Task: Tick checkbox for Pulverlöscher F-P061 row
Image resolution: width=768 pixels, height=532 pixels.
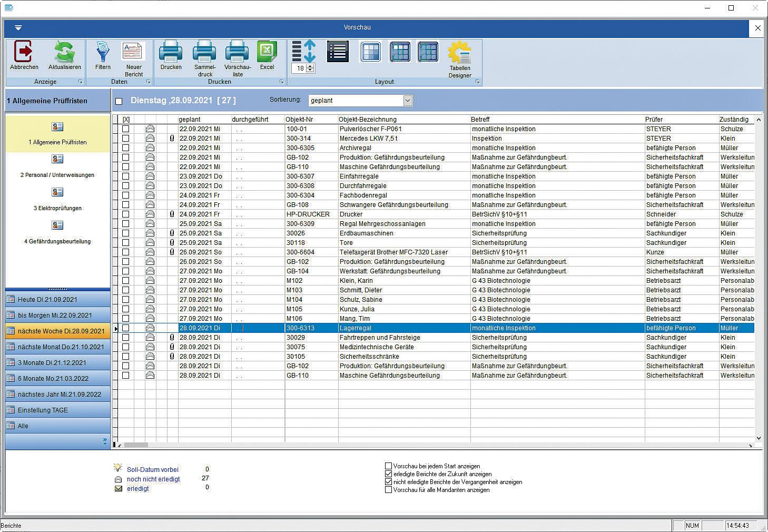Action: click(x=125, y=129)
